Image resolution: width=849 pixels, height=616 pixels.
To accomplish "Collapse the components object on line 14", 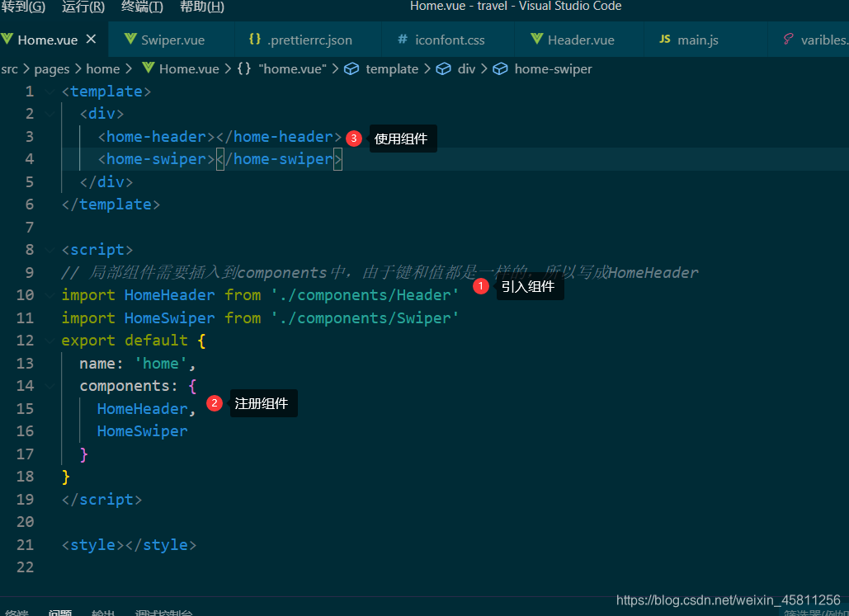I will [x=50, y=386].
